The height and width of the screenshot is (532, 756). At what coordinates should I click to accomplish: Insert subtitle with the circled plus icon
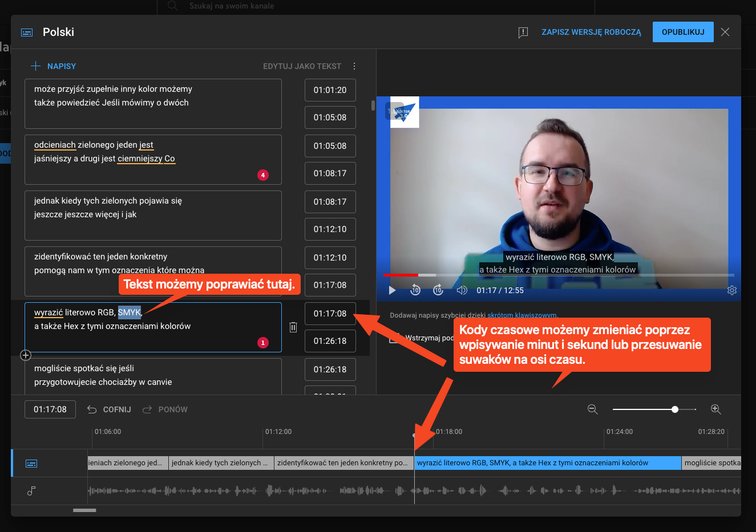click(x=26, y=355)
